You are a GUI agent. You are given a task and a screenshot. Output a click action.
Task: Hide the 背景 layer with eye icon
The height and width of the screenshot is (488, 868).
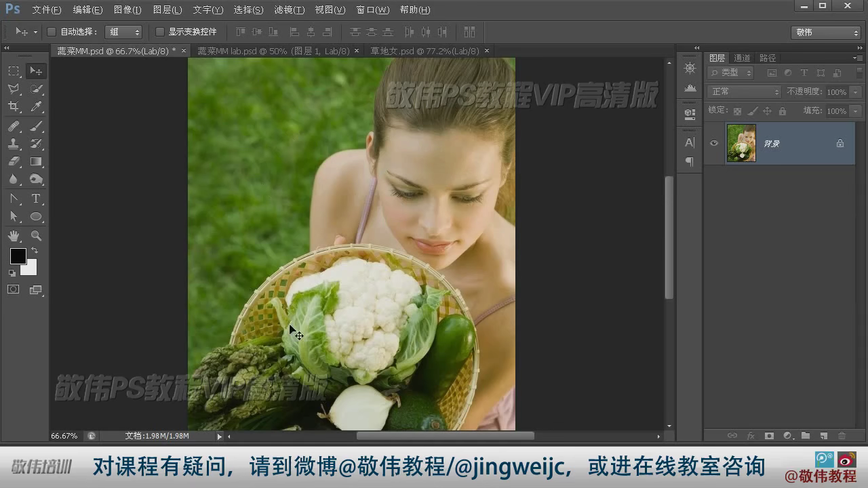pyautogui.click(x=714, y=143)
